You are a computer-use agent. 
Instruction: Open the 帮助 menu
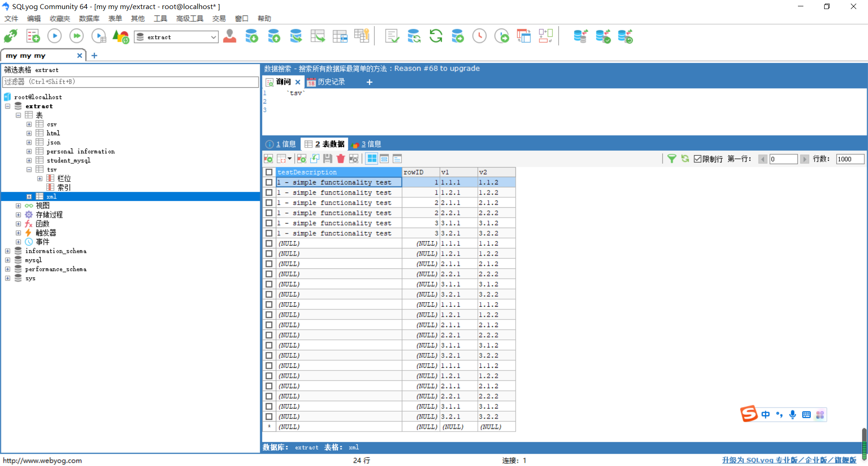pyautogui.click(x=264, y=19)
